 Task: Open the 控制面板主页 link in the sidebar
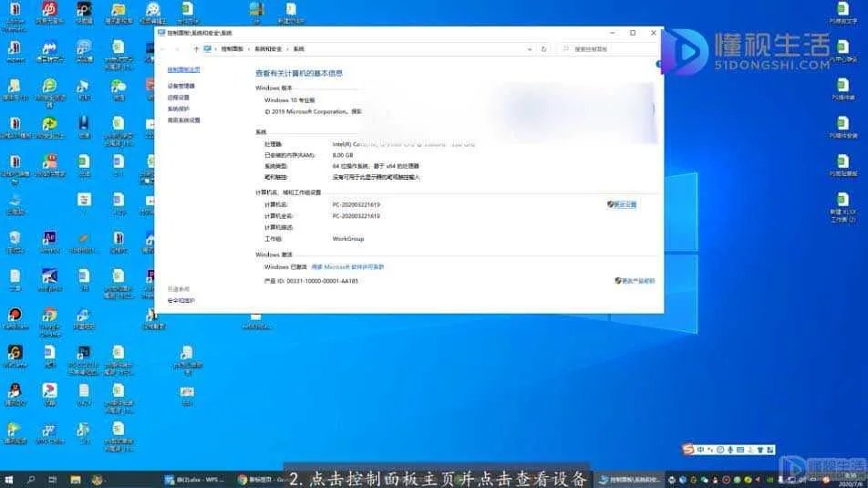tap(184, 70)
